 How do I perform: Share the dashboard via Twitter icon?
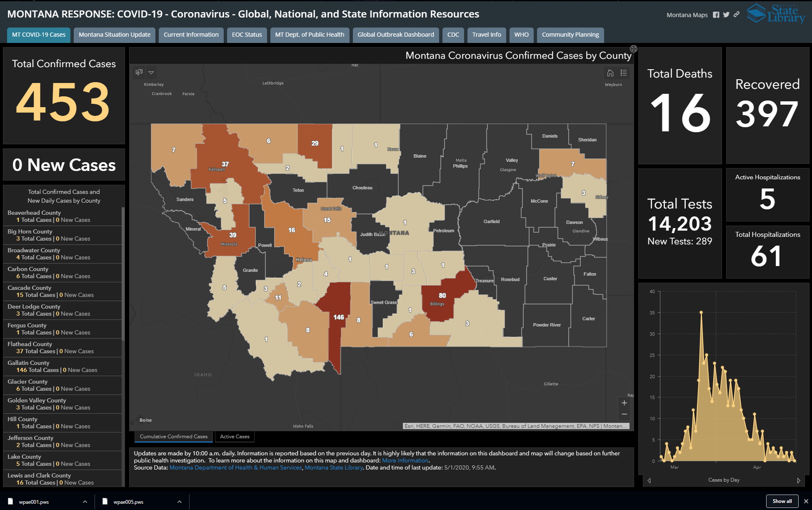pos(726,15)
